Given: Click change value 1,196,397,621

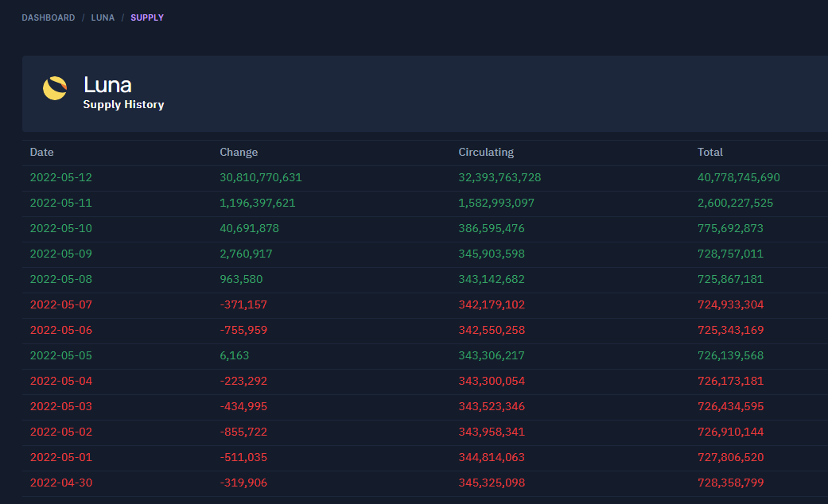Looking at the screenshot, I should click(257, 203).
